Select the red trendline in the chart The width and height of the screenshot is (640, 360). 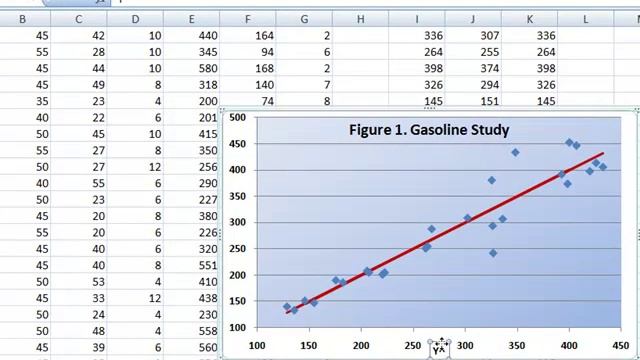click(445, 233)
